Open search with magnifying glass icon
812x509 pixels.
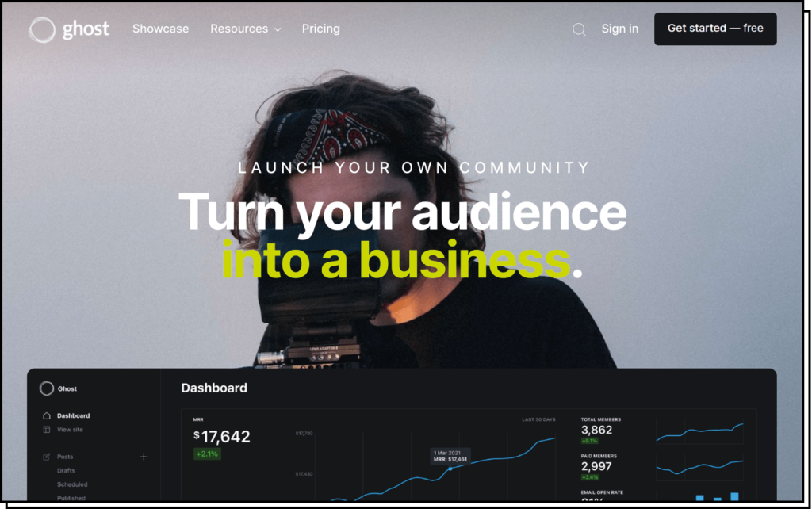point(579,29)
